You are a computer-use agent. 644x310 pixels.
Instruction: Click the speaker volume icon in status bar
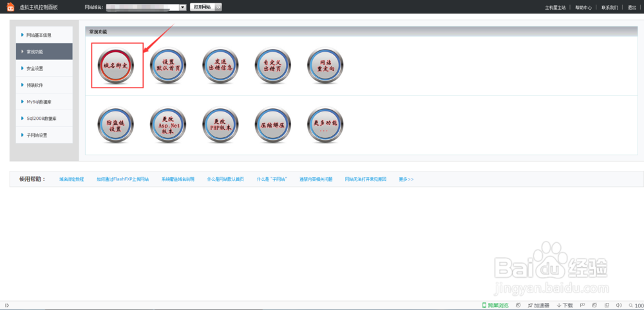[x=619, y=305]
